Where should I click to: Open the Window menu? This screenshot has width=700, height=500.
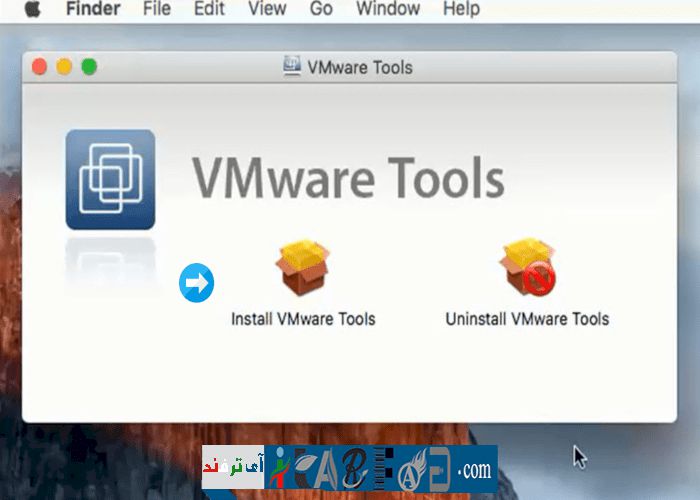[x=388, y=10]
